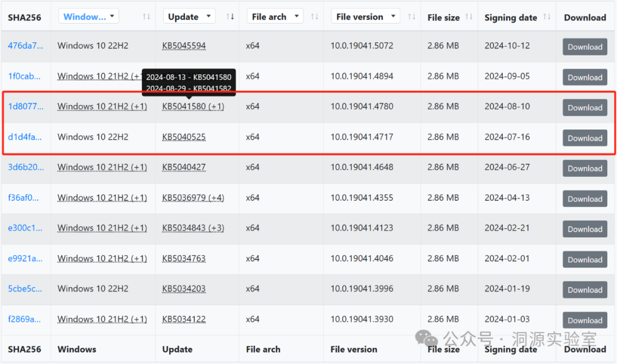Open SHA256 hash link e9921a...

(25, 258)
